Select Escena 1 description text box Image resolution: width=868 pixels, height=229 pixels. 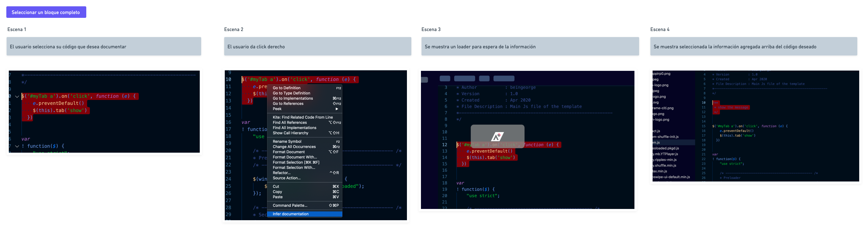coord(104,46)
